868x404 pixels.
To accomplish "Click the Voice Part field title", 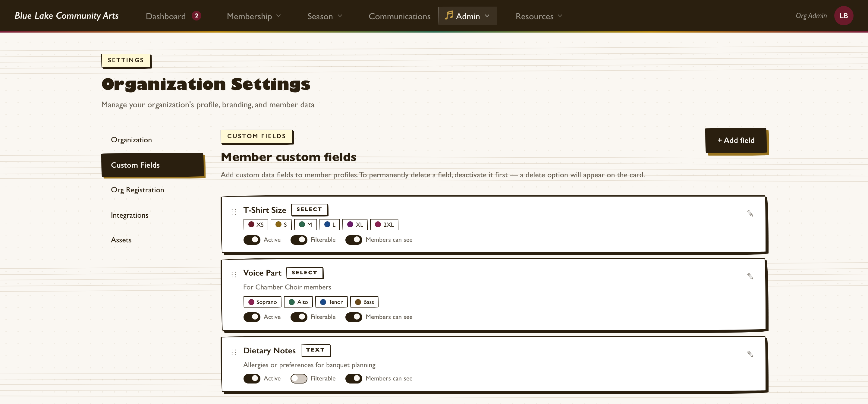I will (x=262, y=273).
